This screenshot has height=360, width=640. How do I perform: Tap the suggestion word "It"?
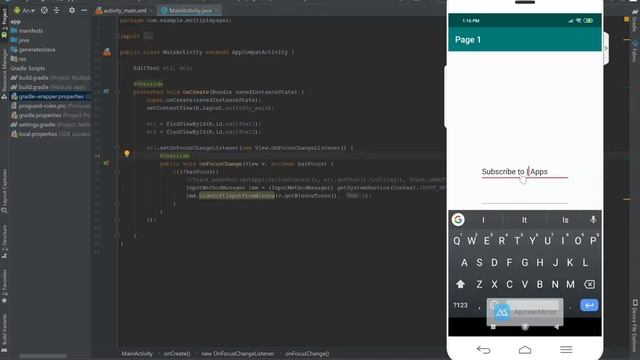524,220
